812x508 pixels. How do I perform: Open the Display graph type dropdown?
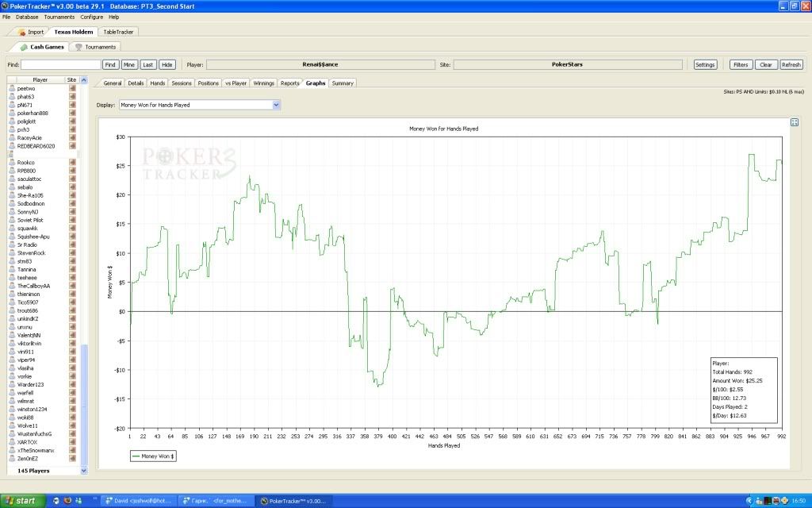coord(276,105)
